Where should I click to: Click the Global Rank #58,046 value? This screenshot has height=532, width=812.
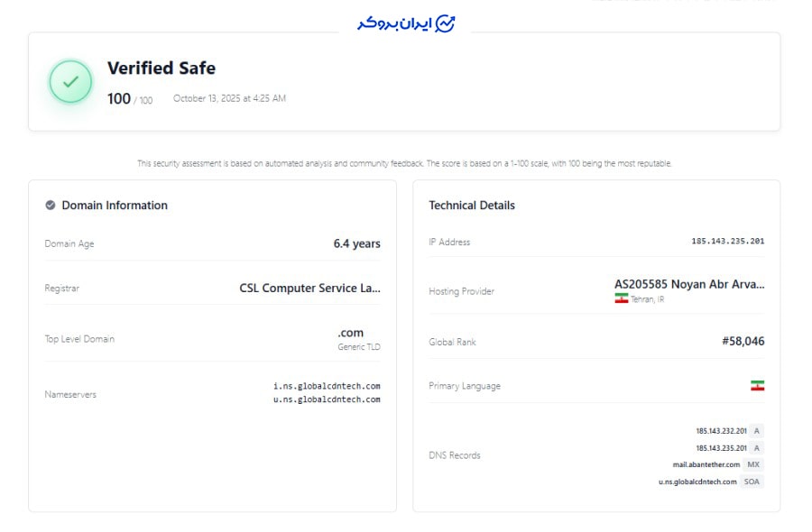743,342
